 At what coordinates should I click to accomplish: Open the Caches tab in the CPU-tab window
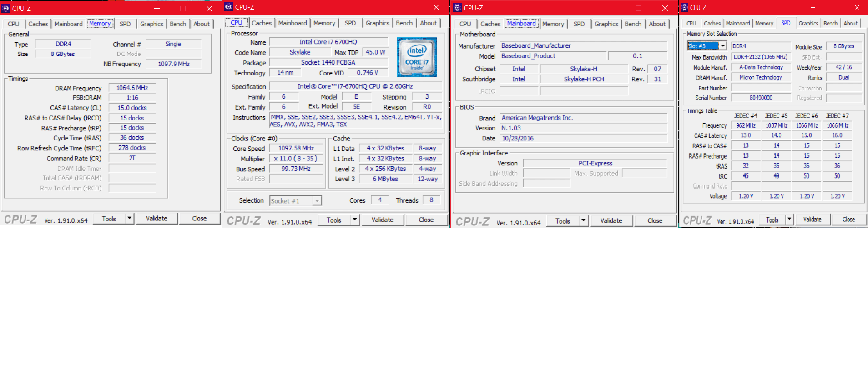click(x=262, y=23)
